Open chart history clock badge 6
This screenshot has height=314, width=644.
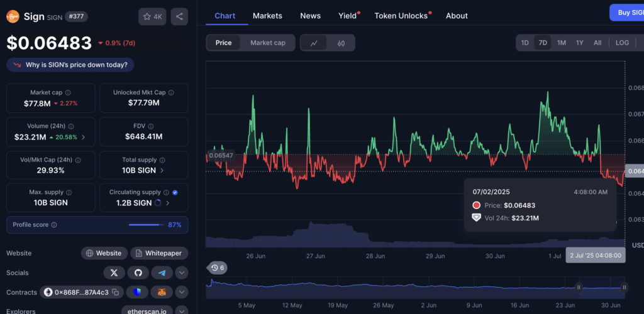[x=218, y=268]
